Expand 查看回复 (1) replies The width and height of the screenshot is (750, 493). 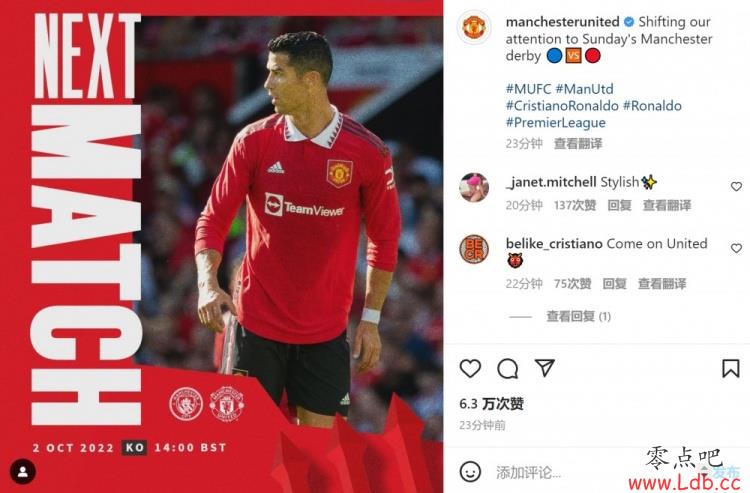pyautogui.click(x=578, y=316)
